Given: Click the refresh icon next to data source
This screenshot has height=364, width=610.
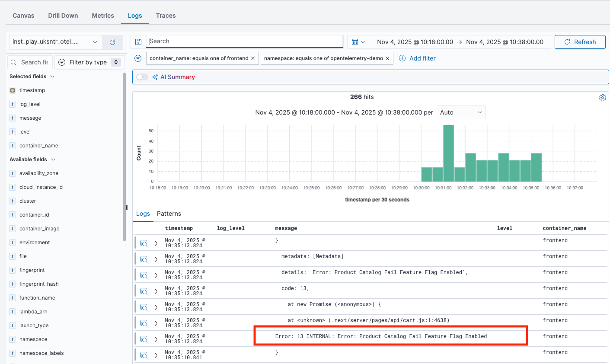Looking at the screenshot, I should point(112,42).
